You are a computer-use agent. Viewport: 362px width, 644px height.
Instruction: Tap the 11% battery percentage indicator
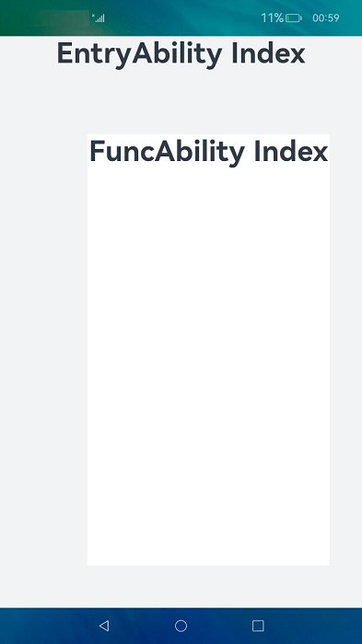click(x=272, y=17)
